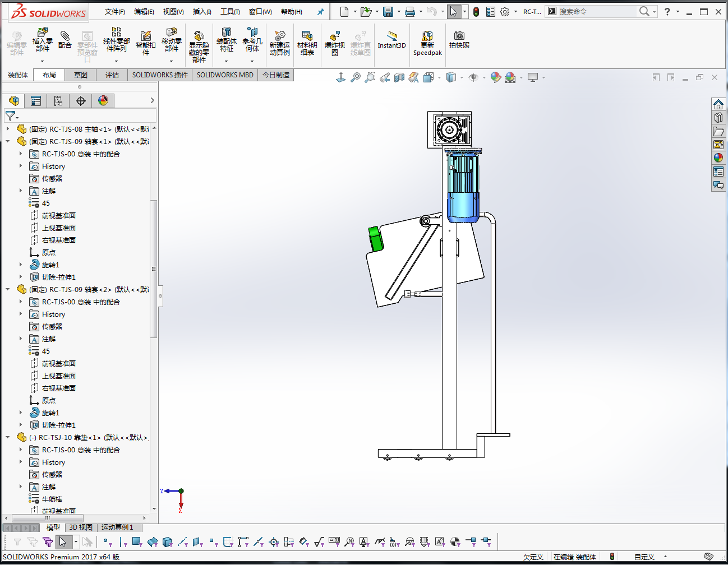Toggle Instant3D mode
Viewport: 728px width, 565px height.
391,40
